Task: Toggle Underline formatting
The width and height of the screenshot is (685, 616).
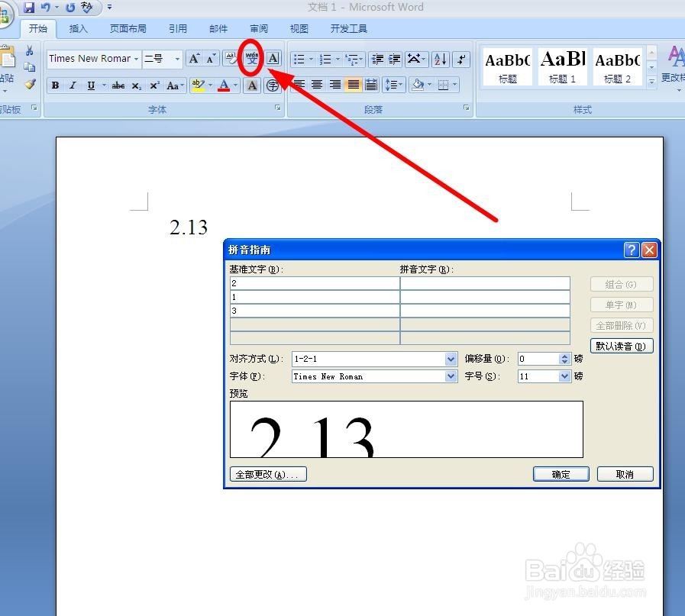Action: 91,85
